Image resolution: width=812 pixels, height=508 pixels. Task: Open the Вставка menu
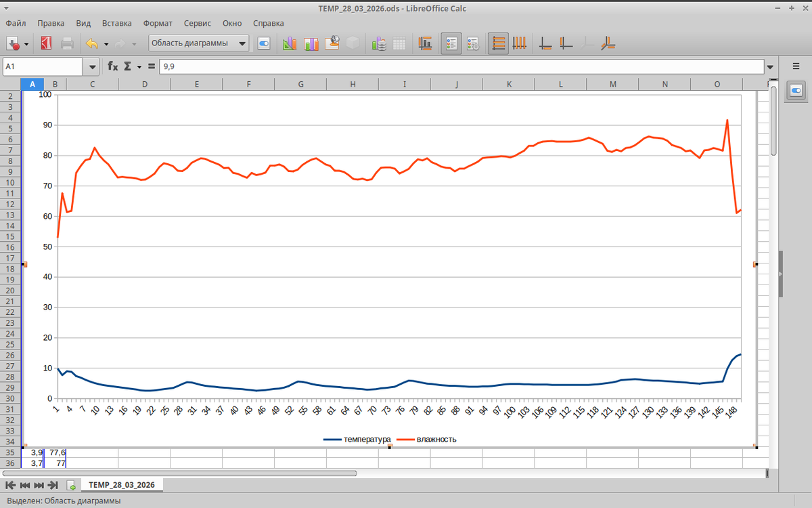click(116, 23)
